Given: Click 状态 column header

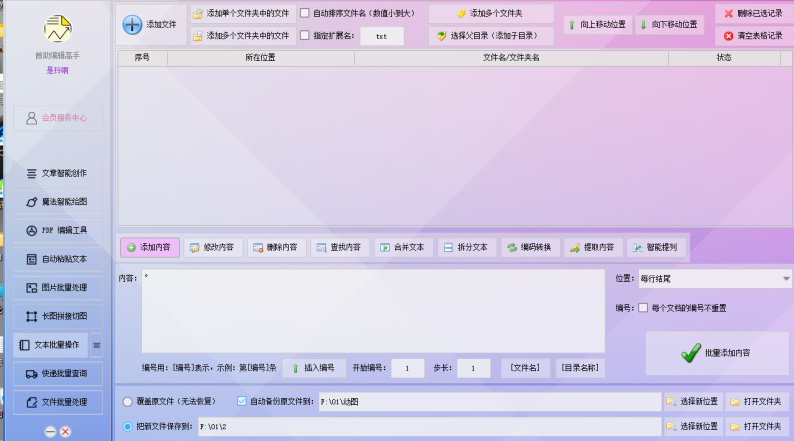Looking at the screenshot, I should [724, 58].
